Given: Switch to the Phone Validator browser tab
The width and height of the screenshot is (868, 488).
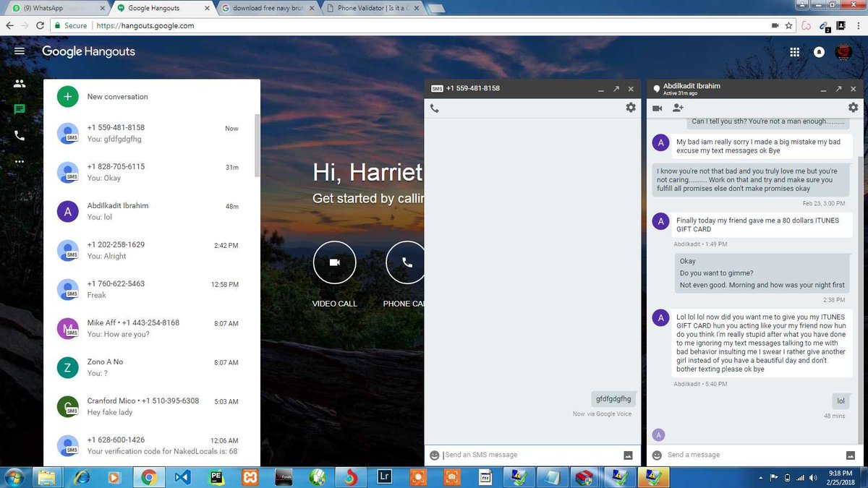Looking at the screenshot, I should pos(371,8).
